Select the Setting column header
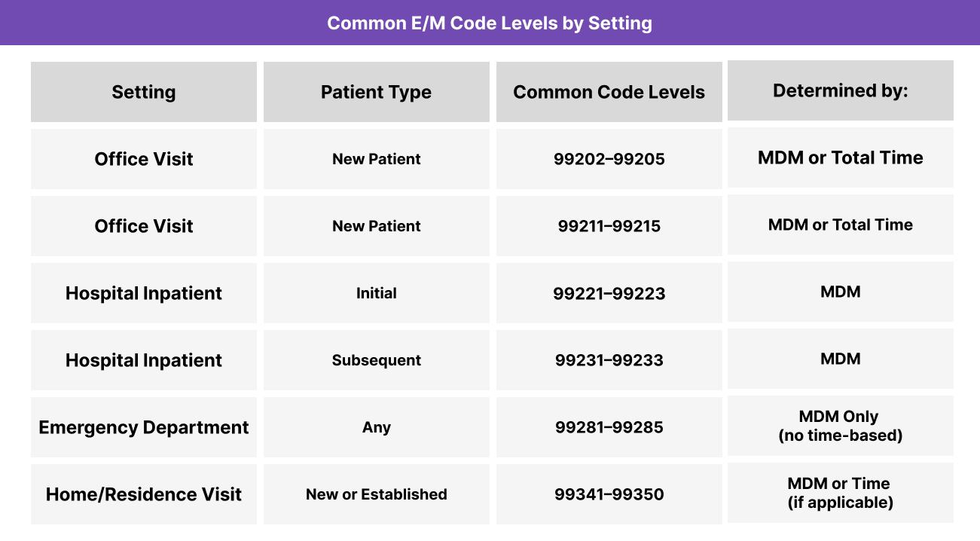The height and width of the screenshot is (541, 980). click(x=144, y=92)
